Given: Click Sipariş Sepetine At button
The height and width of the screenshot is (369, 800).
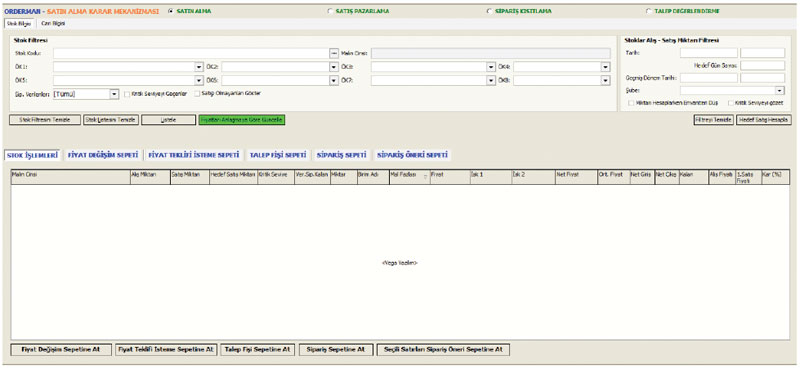Looking at the screenshot, I should (x=336, y=350).
